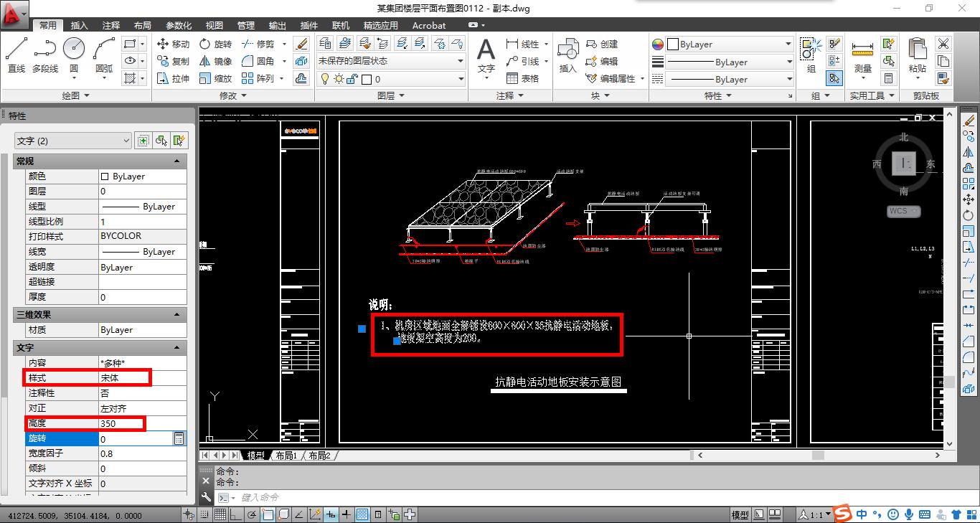Toggle ortho mode in the status bar
Viewport: 980px width, 523px height.
point(237,514)
